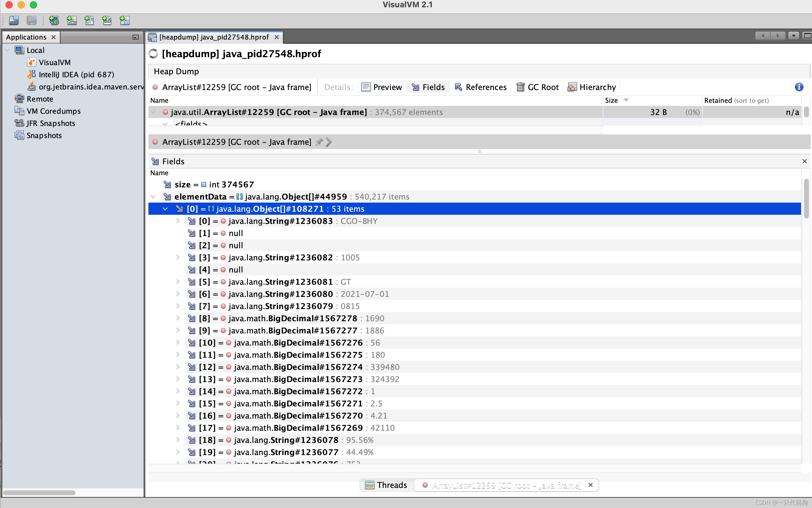
Task: Toggle the Preview details view
Action: pos(382,87)
